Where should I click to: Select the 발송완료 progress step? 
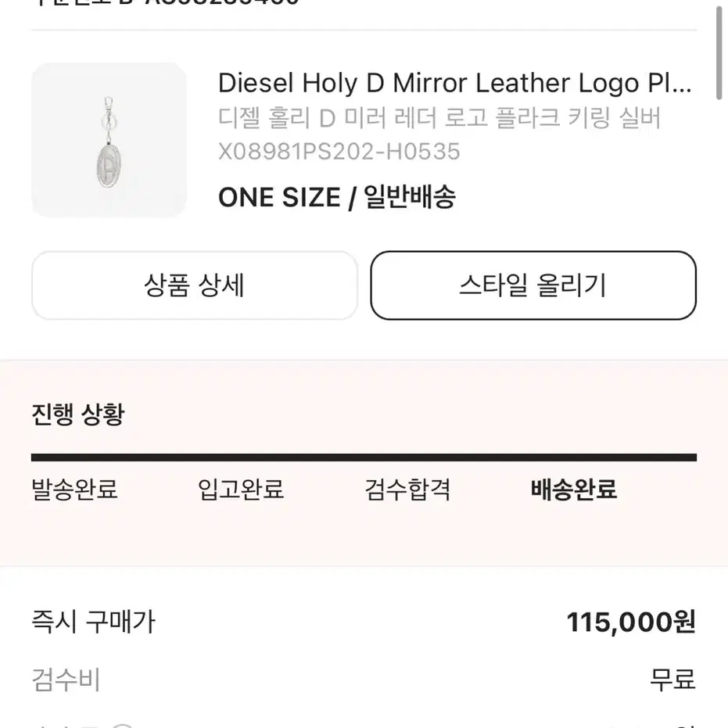[x=74, y=490]
